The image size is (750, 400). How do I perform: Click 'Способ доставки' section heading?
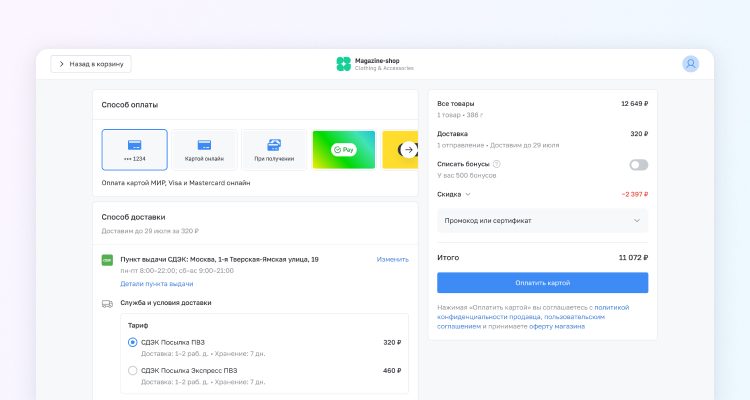(x=133, y=217)
